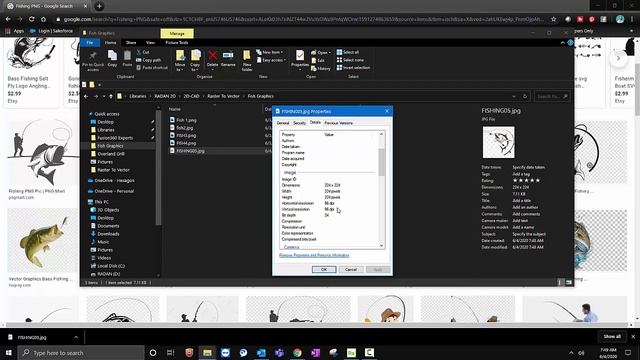Click the Edit command in Open group

[x=318, y=60]
